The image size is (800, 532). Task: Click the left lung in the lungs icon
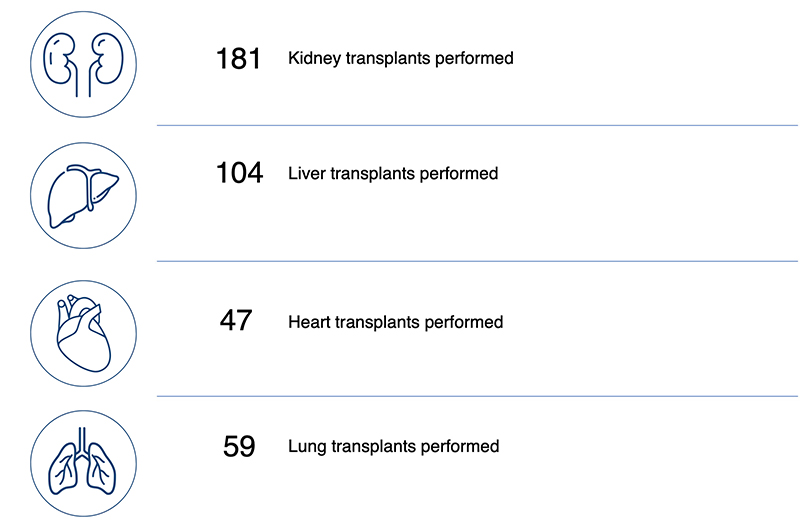pos(65,470)
